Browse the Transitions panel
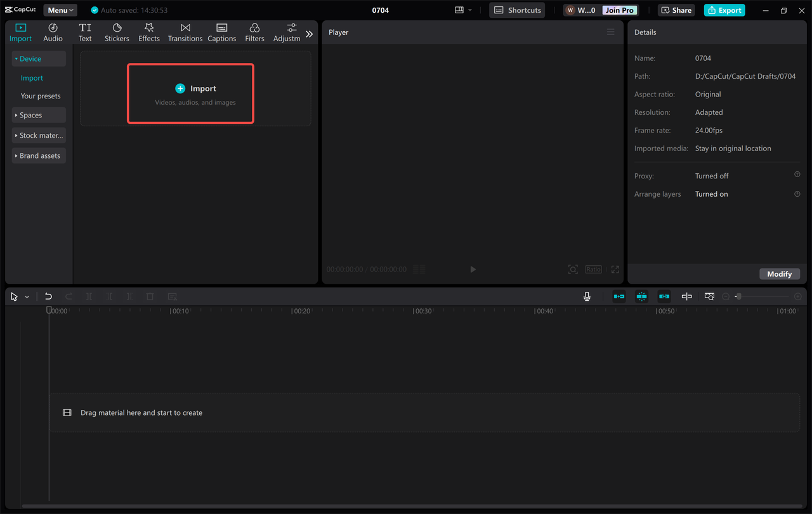This screenshot has height=514, width=812. click(185, 32)
